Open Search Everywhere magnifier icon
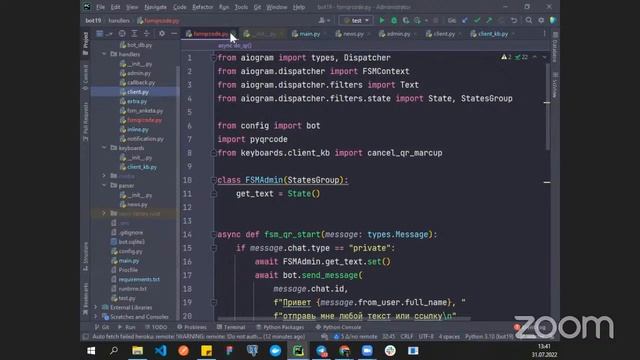 529,20
